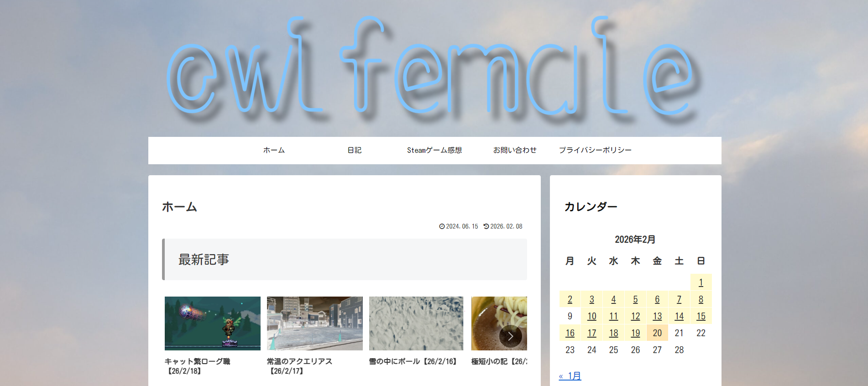Select highlighted calendar date 20
Image resolution: width=868 pixels, height=386 pixels.
[657, 333]
